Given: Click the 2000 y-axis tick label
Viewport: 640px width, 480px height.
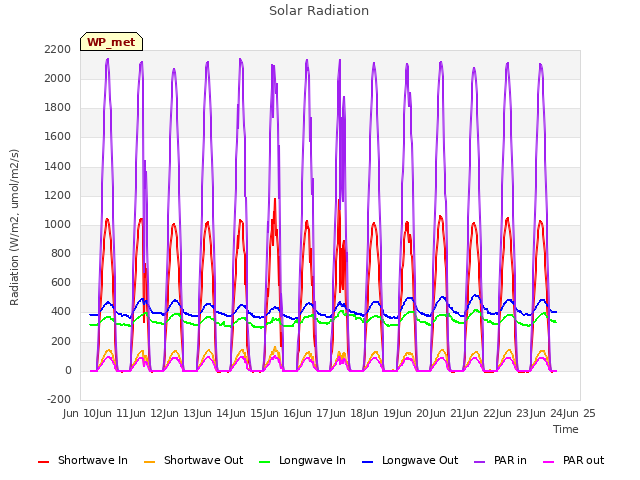Looking at the screenshot, I should tap(58, 78).
